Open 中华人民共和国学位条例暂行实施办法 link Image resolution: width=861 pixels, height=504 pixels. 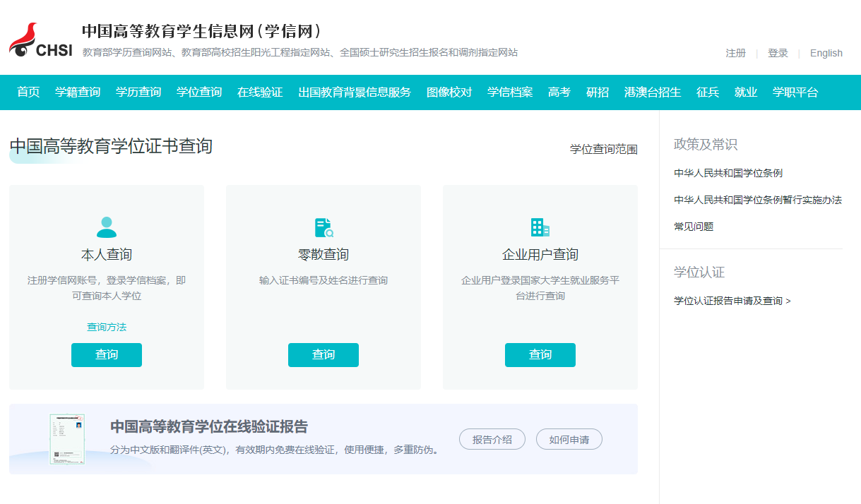[758, 200]
